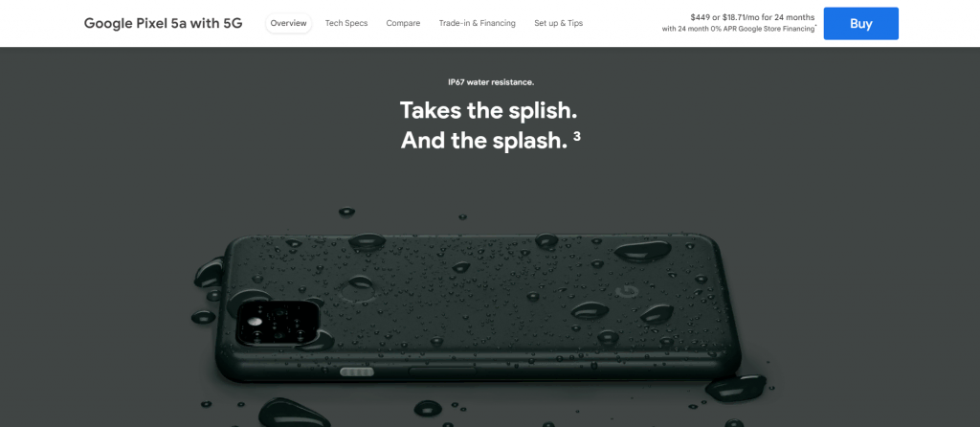Viewport: 980px width, 427px height.
Task: Go to the Compare tab
Action: point(403,23)
